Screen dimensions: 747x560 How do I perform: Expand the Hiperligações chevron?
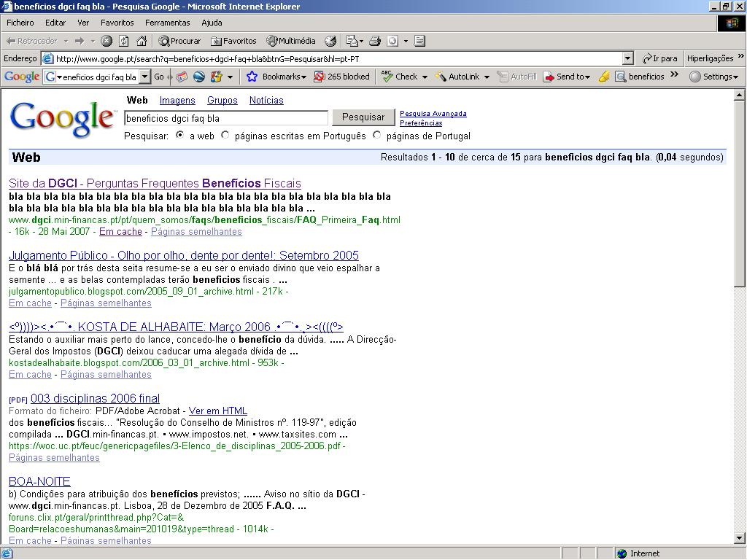tap(741, 56)
